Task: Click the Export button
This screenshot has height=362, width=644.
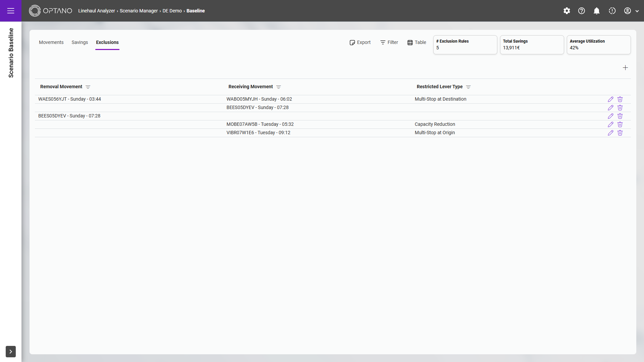Action: click(x=360, y=42)
